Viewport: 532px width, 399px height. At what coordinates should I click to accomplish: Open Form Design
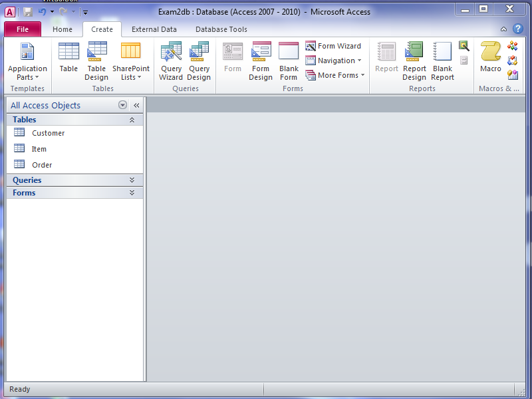261,60
